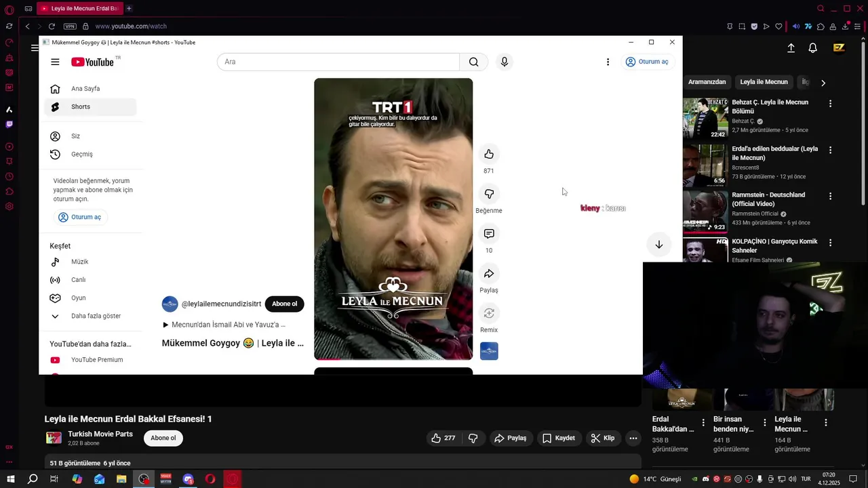Click the YouTube logo in the popup window
This screenshot has height=488, width=868.
93,62
